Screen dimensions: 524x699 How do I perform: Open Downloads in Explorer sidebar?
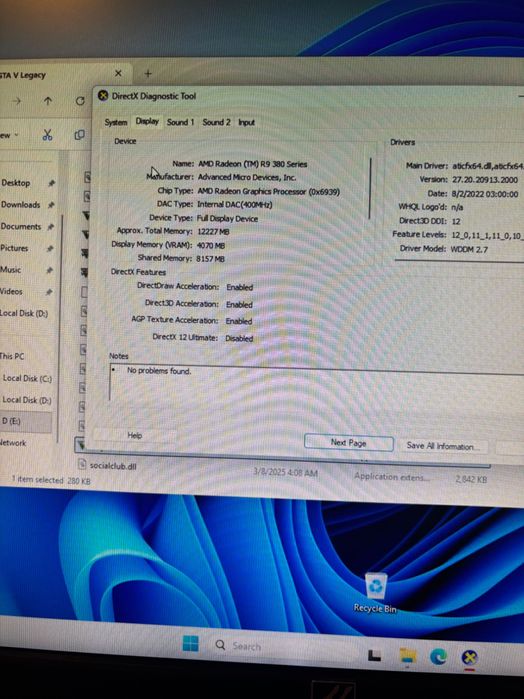click(21, 205)
